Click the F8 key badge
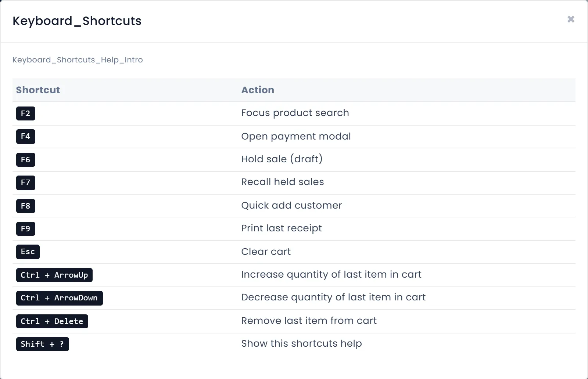This screenshot has width=588, height=379. click(26, 206)
